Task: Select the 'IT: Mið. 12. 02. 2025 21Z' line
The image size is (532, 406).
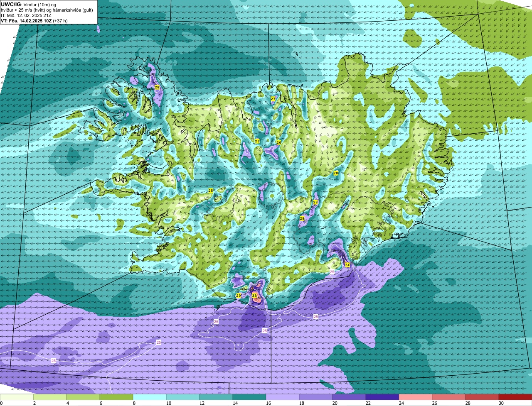Action: pyautogui.click(x=27, y=15)
